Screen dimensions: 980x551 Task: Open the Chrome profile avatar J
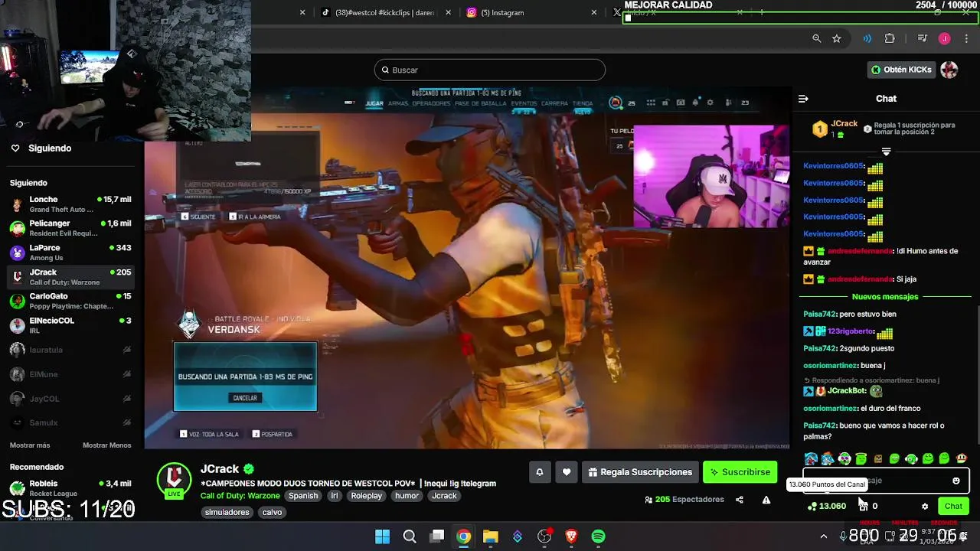(x=945, y=38)
